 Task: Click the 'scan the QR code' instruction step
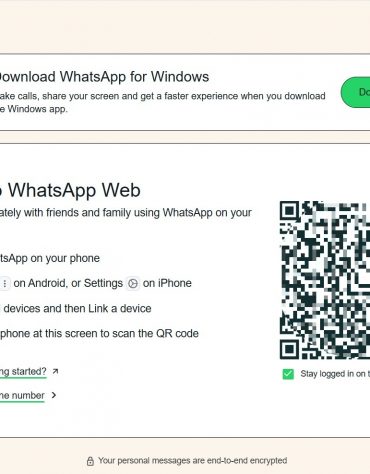99,333
